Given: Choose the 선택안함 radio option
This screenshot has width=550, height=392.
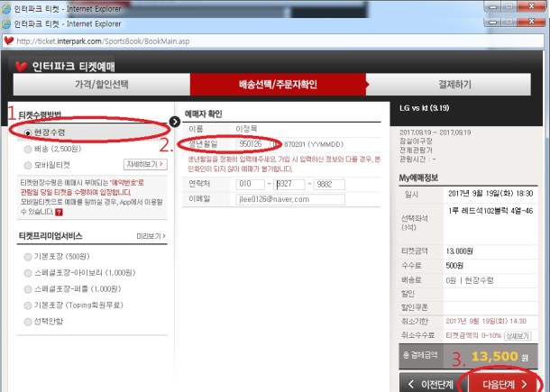Looking at the screenshot, I should pos(28,322).
